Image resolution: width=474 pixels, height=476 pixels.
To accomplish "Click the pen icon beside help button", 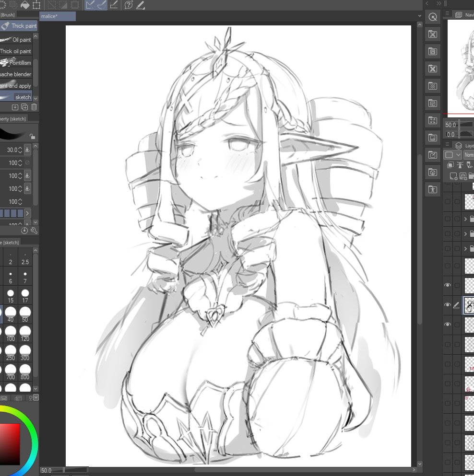I will (140, 4).
